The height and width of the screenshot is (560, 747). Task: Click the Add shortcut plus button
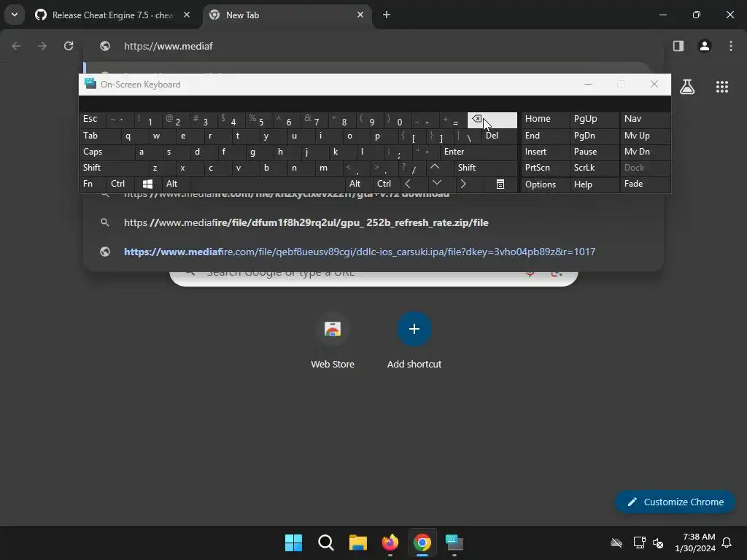(414, 329)
